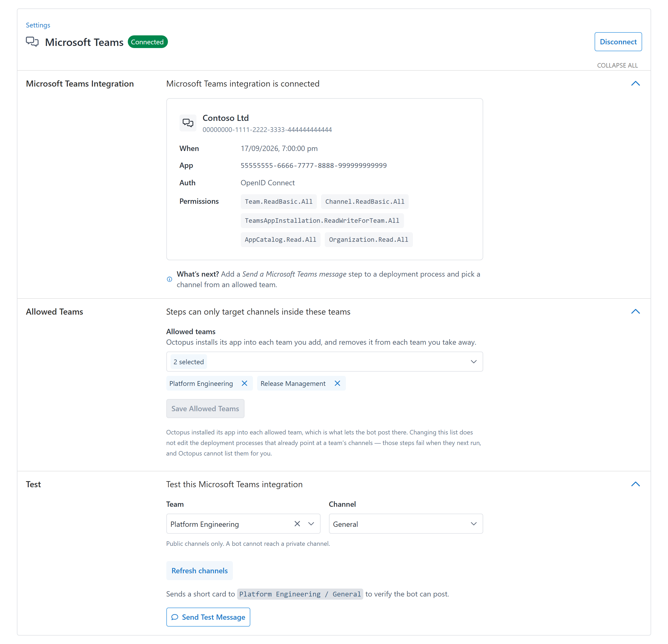Click the Contoso Ltd tenant chat icon
668x644 pixels.
point(188,123)
